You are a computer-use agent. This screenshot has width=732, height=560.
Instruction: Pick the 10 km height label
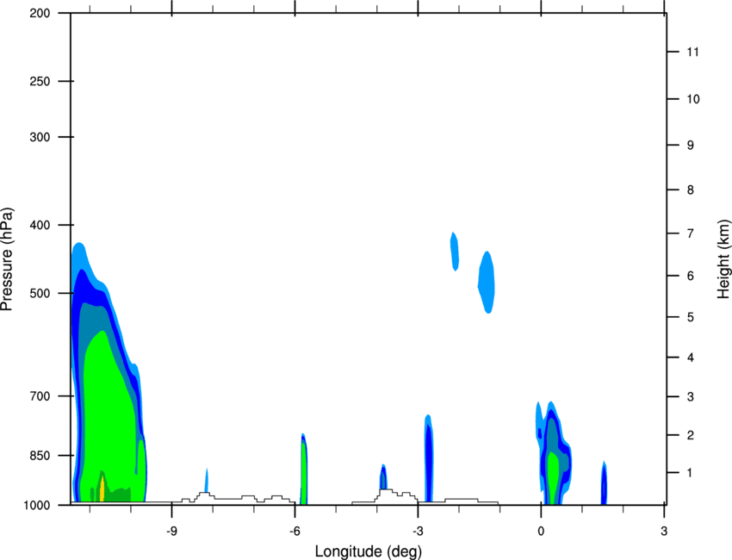click(x=692, y=99)
